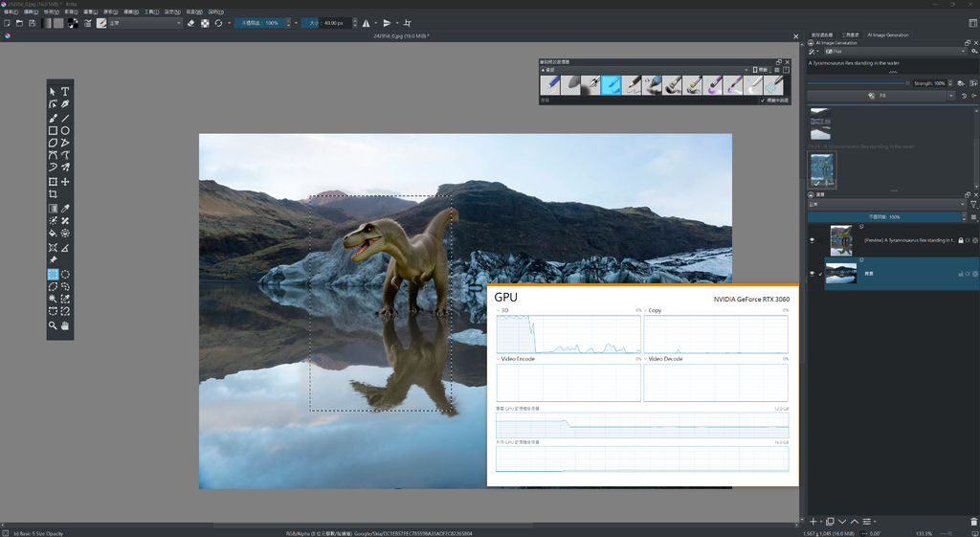Screen dimensions: 980x537
Task: Adjust the Strength slider
Action: pyautogui.click(x=858, y=83)
